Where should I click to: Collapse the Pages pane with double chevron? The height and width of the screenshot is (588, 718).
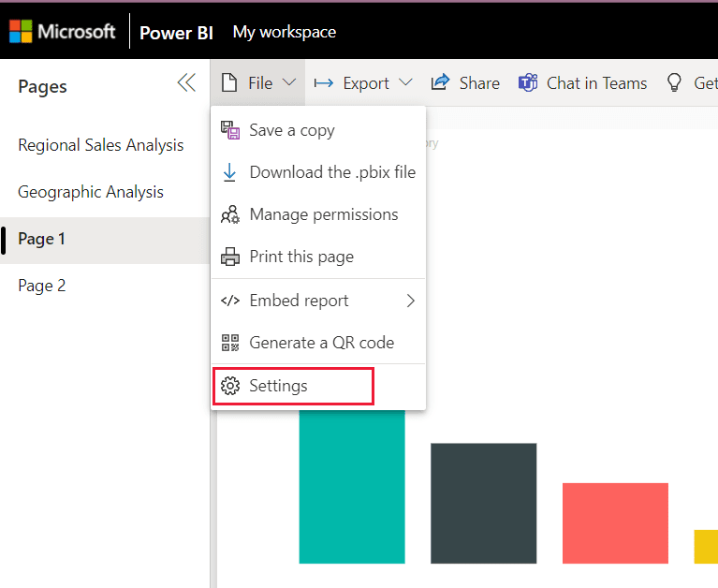pyautogui.click(x=187, y=83)
